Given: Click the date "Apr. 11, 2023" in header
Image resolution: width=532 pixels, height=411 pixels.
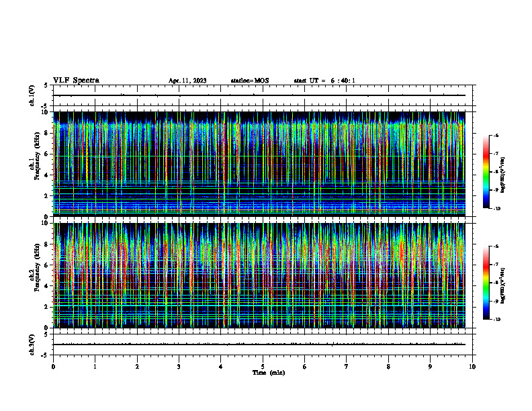Looking at the screenshot, I should pyautogui.click(x=187, y=81).
